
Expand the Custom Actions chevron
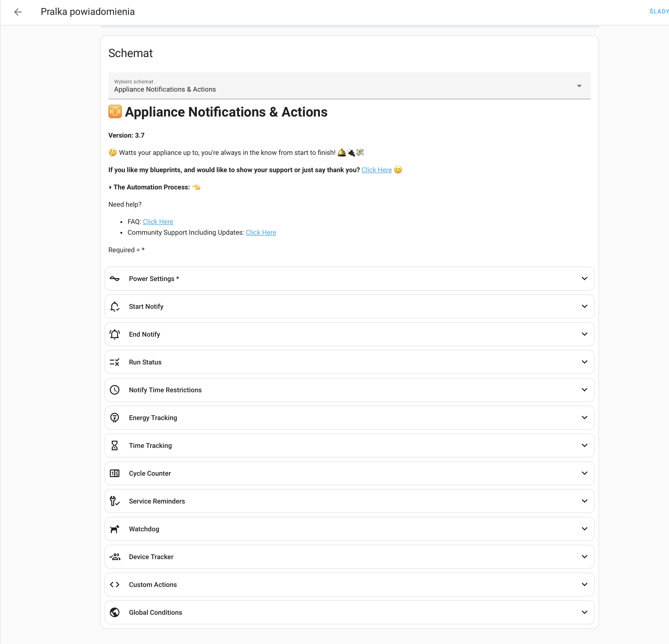pos(584,585)
